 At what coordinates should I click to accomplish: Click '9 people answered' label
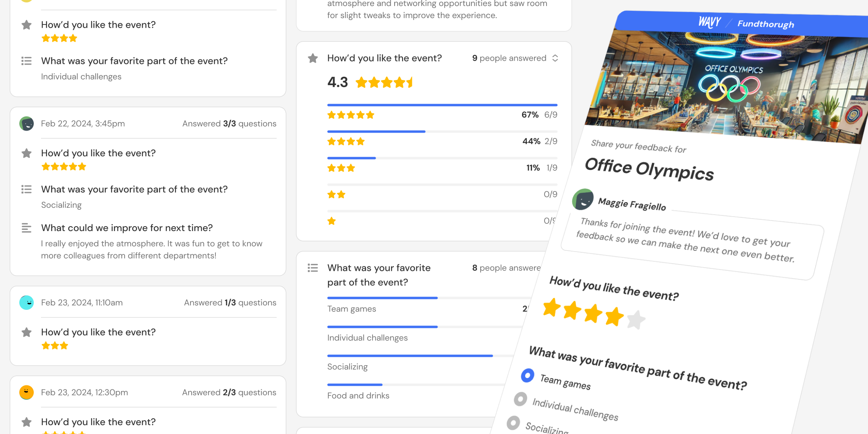click(x=509, y=58)
